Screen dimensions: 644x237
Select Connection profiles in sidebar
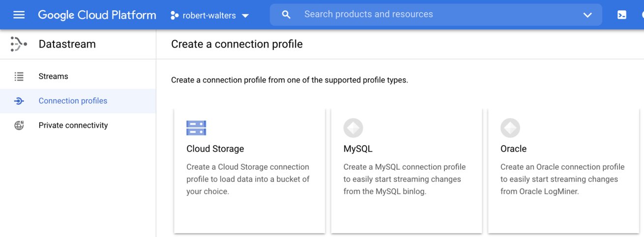[78, 101]
